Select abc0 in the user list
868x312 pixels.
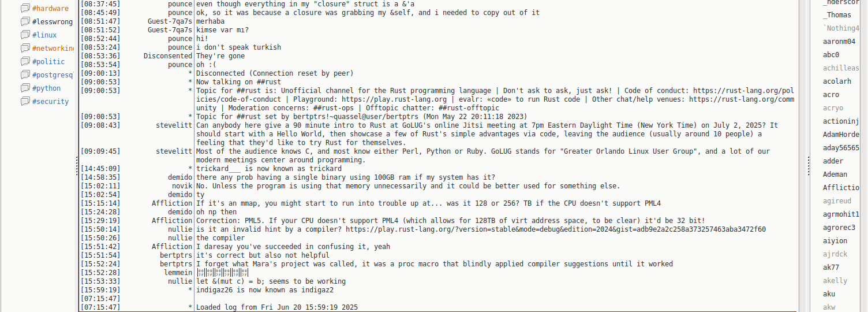(831, 55)
